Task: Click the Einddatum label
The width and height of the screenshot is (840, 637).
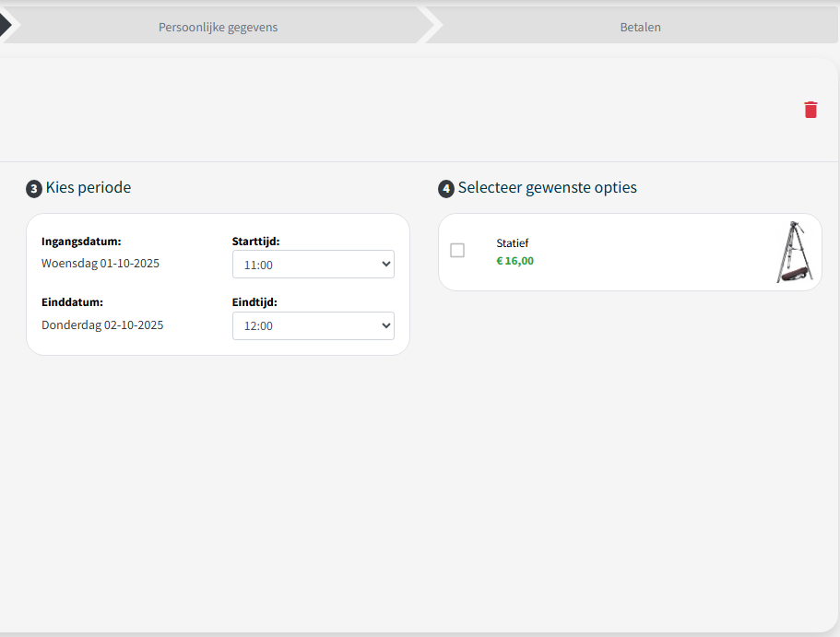Action: click(72, 302)
